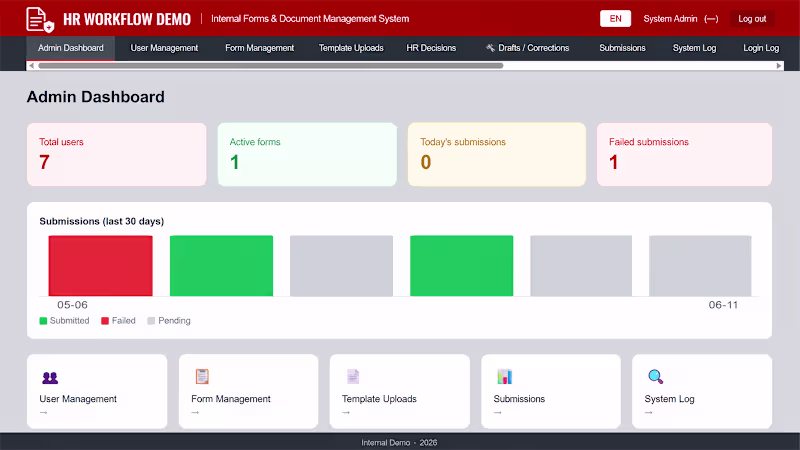
Task: Open the System Log navigation tab
Action: tap(694, 48)
